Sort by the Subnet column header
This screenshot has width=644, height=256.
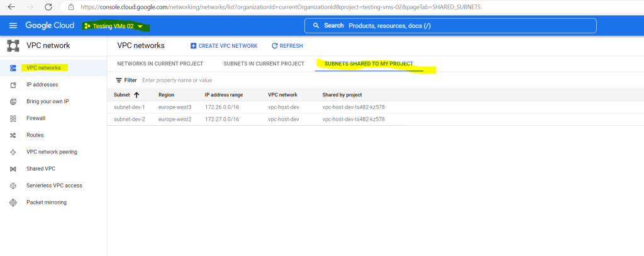122,95
